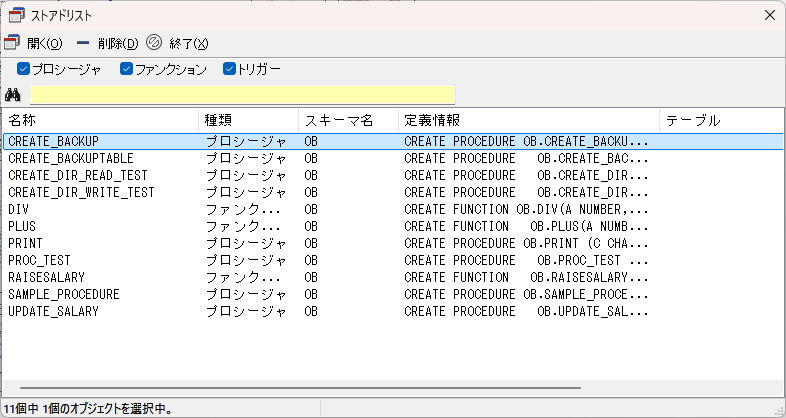Screen dimensions: 786x418
Task: Click the ストアドリスト window title icon
Action: pyautogui.click(x=17, y=16)
